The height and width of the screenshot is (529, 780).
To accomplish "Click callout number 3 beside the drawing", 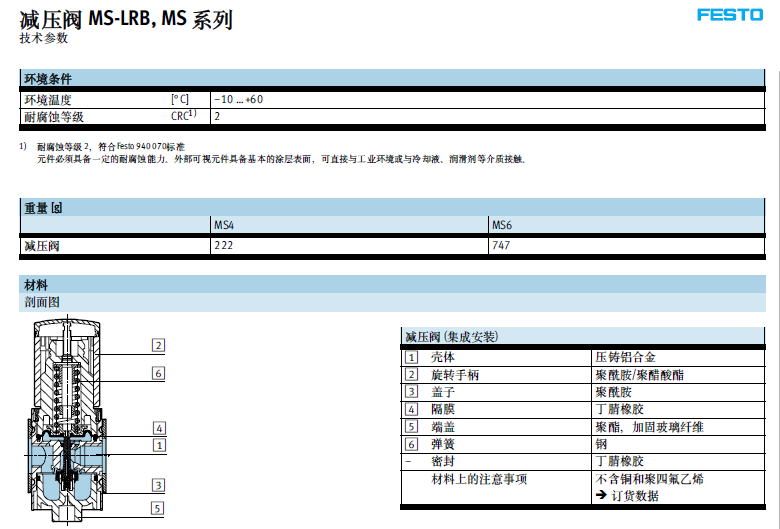I will pos(158,485).
